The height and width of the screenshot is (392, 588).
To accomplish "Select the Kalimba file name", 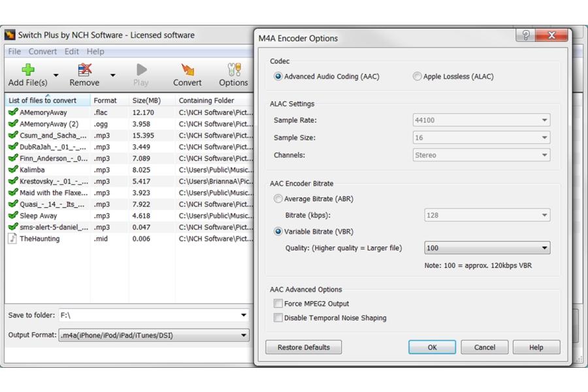I will tap(32, 170).
